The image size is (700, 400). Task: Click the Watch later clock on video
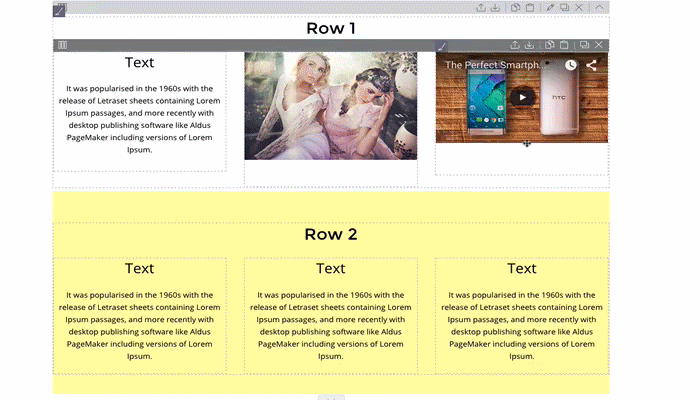coord(571,65)
